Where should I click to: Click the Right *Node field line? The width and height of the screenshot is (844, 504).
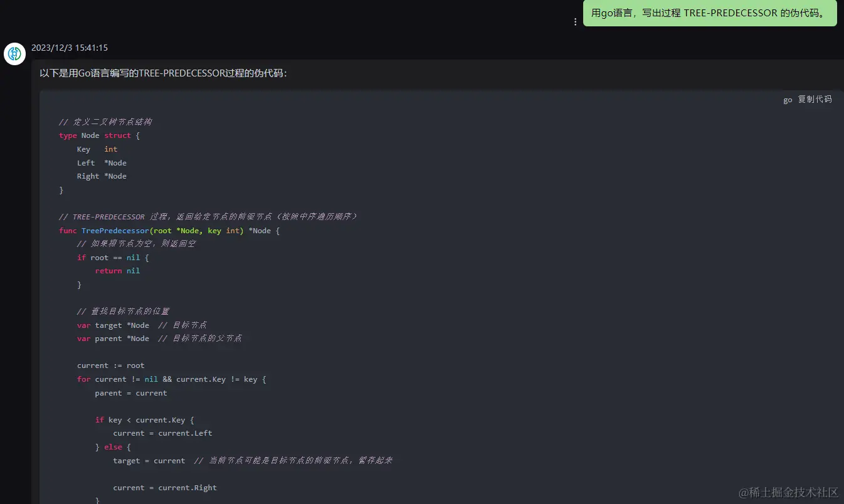tap(102, 176)
